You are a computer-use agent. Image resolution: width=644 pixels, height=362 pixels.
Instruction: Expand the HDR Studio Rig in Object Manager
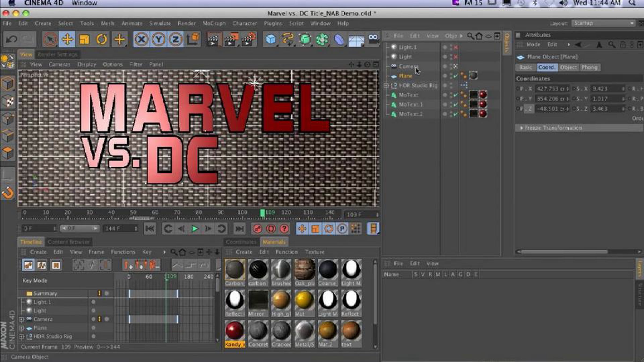pyautogui.click(x=386, y=86)
